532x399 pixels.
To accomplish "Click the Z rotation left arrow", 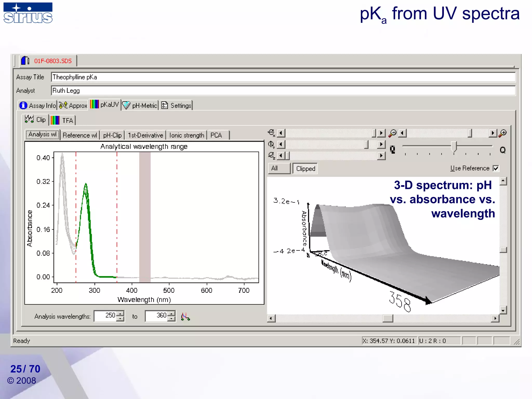I will point(281,156).
